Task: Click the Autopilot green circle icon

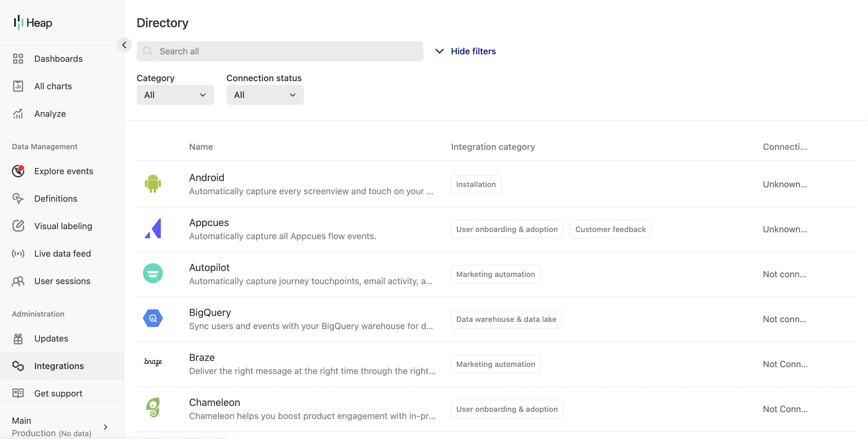Action: click(x=153, y=274)
